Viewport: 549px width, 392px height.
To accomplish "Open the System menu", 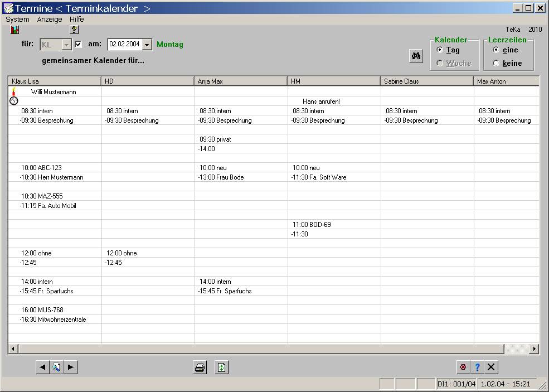I will tap(17, 19).
